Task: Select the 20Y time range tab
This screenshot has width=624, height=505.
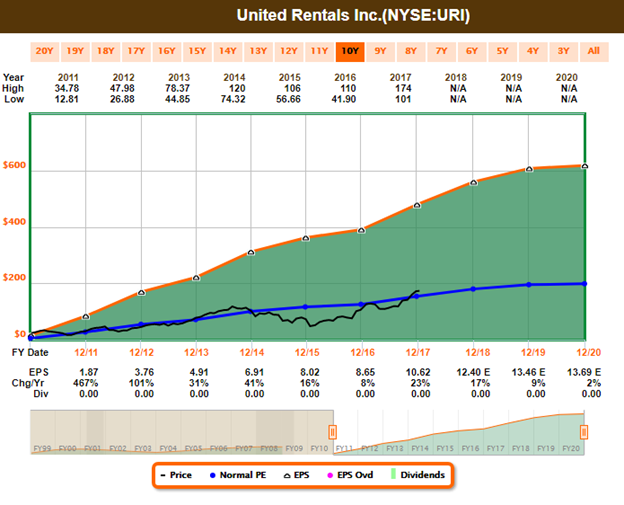Action: pyautogui.click(x=45, y=51)
